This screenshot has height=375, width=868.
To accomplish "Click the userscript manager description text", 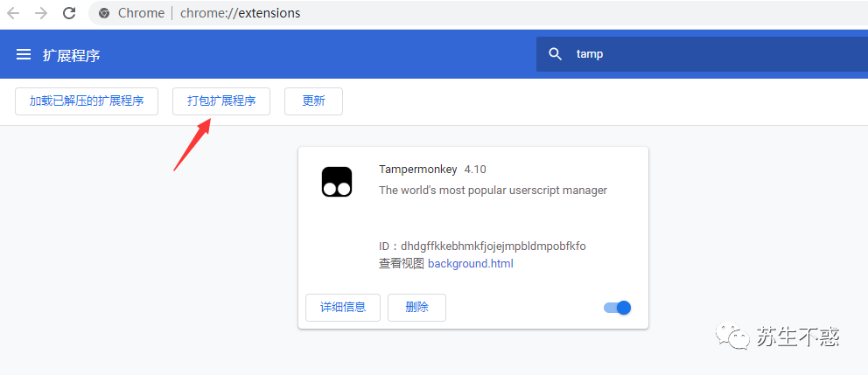I will (493, 191).
